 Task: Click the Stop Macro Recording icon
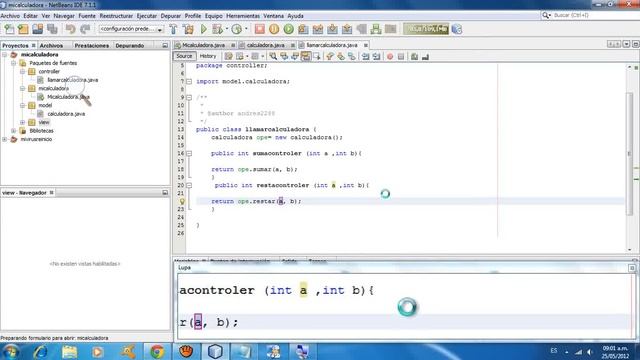(x=401, y=57)
